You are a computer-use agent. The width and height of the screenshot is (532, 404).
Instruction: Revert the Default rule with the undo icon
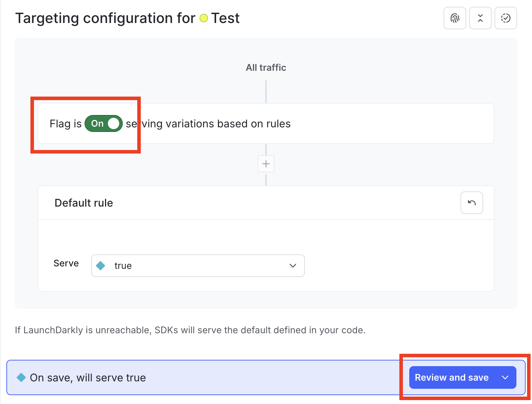[472, 202]
